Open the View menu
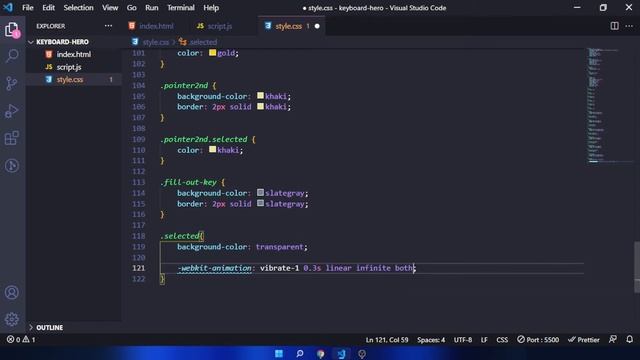Screen dimensions: 640x360 click(x=110, y=8)
